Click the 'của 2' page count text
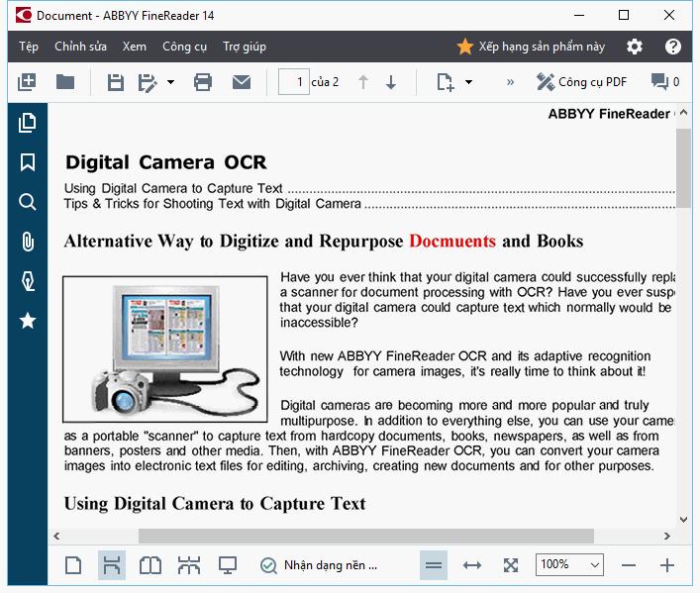 (x=325, y=82)
